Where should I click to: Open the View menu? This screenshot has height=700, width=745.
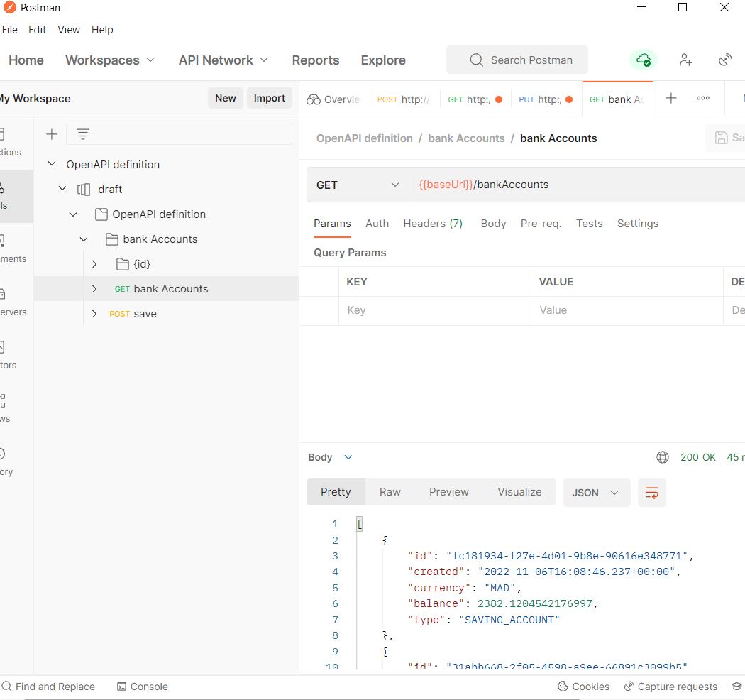pyautogui.click(x=68, y=30)
